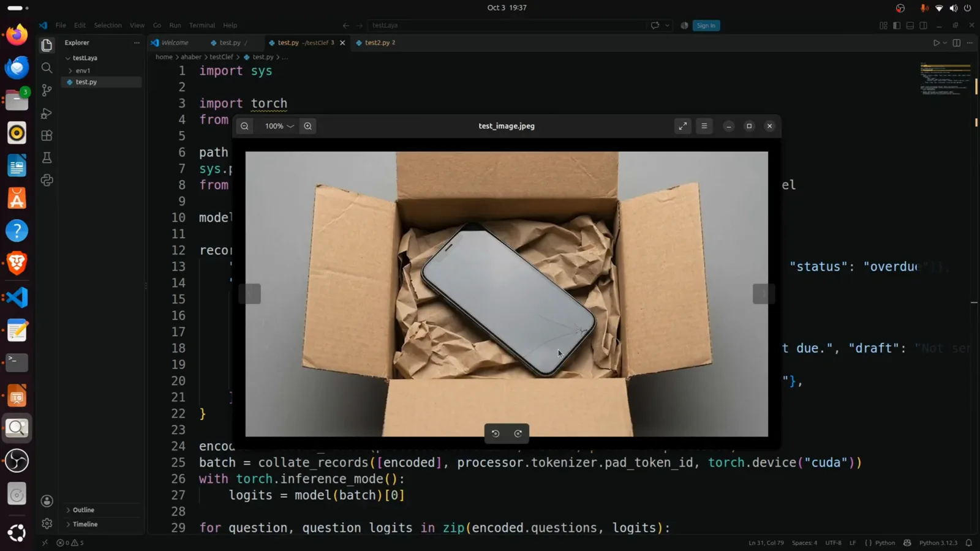Viewport: 980px width, 551px height.
Task: Expand the Outline section
Action: [83, 510]
